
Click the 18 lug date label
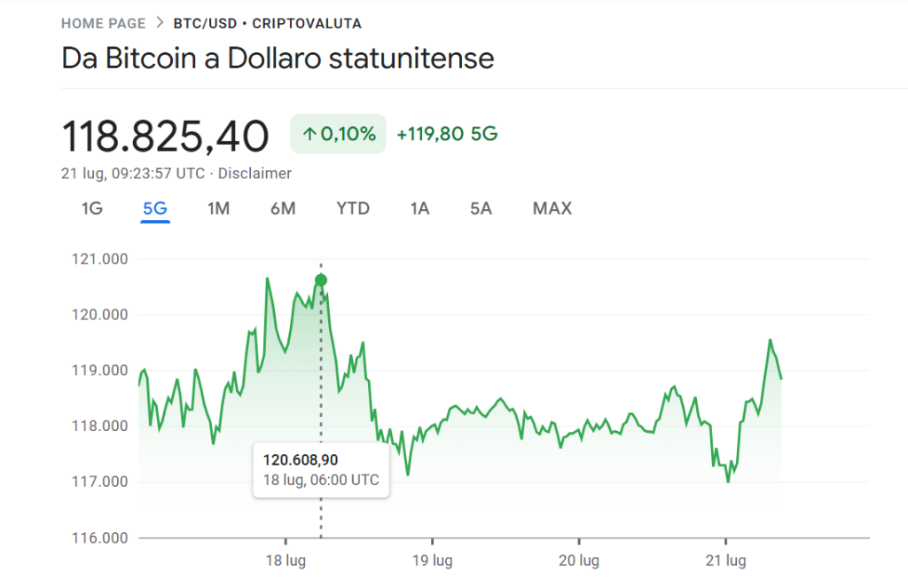click(286, 561)
